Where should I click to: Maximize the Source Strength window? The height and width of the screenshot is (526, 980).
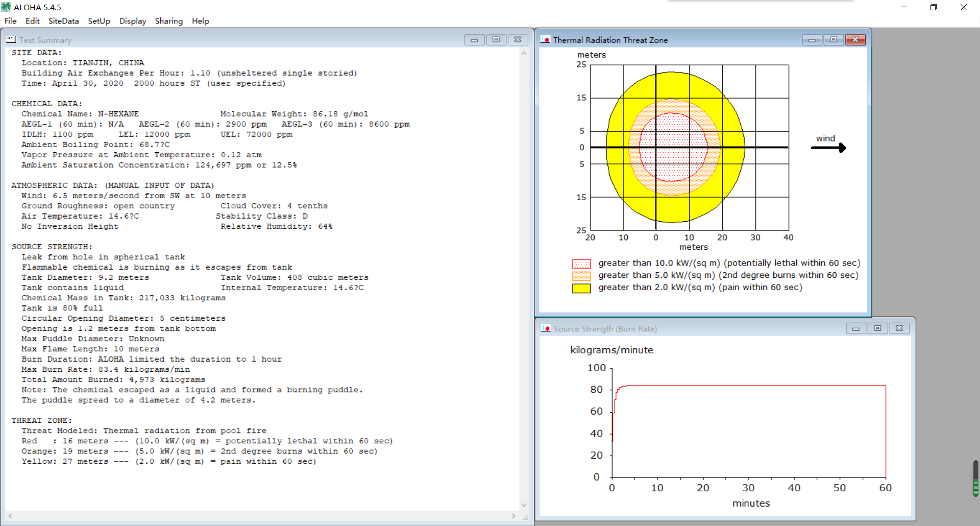pyautogui.click(x=877, y=328)
